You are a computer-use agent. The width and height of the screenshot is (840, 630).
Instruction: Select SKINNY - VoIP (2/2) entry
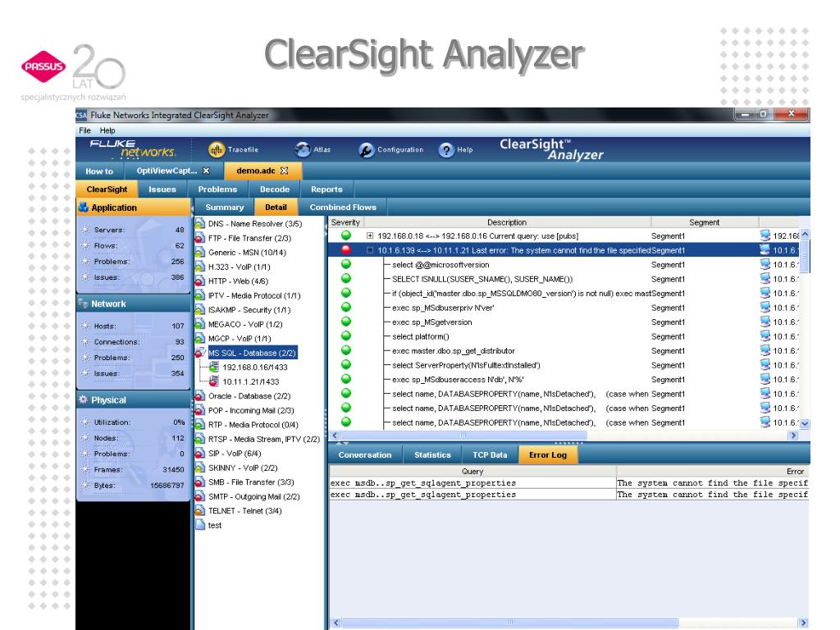(x=243, y=468)
